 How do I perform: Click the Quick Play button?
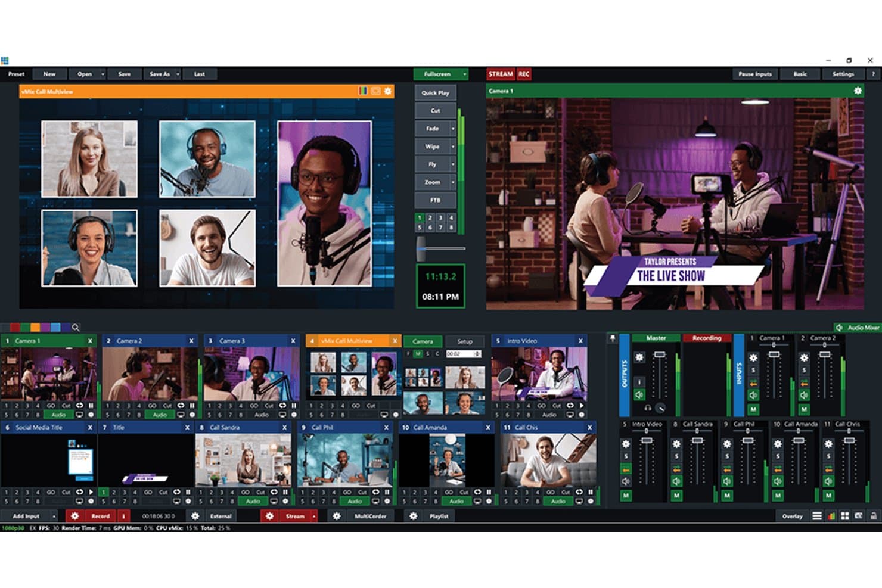435,93
